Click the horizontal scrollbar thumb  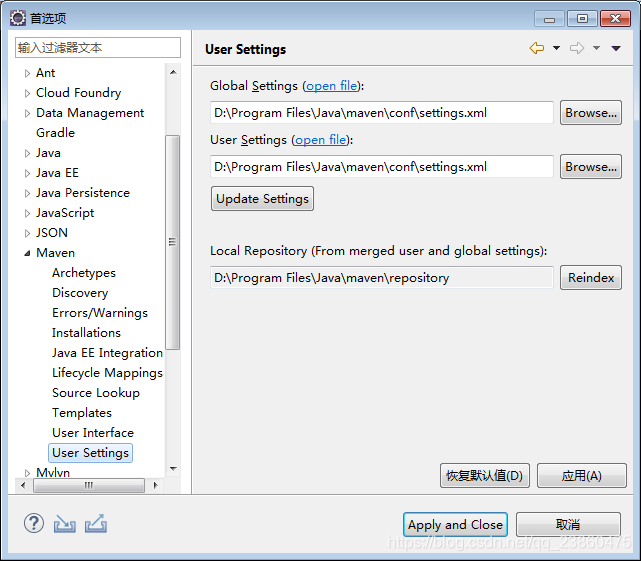[89, 485]
